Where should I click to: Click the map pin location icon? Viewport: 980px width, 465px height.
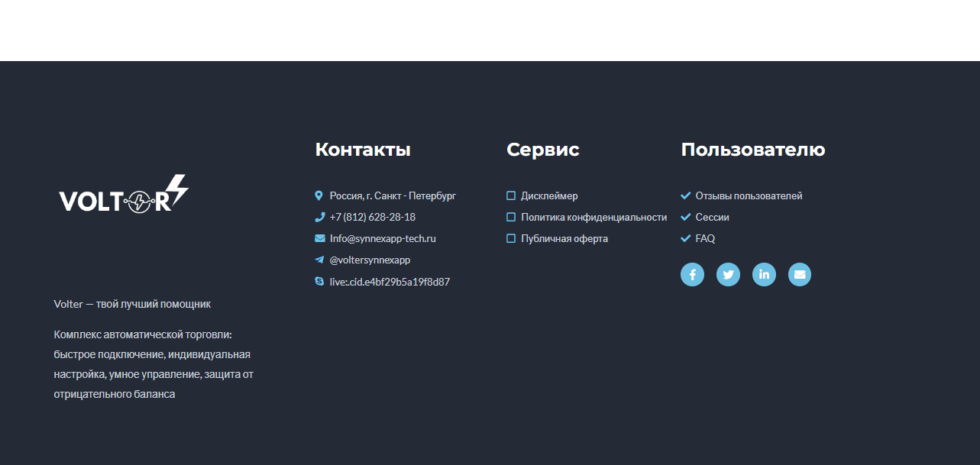click(x=319, y=196)
